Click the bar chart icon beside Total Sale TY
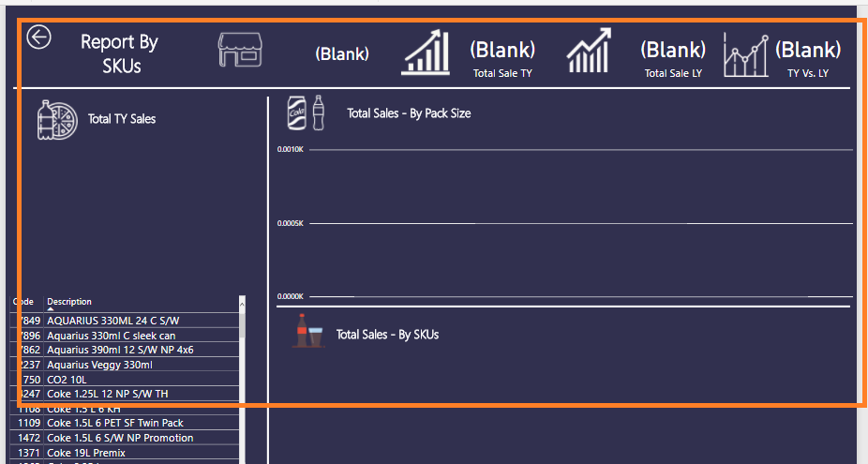This screenshot has height=464, width=868. click(x=426, y=52)
